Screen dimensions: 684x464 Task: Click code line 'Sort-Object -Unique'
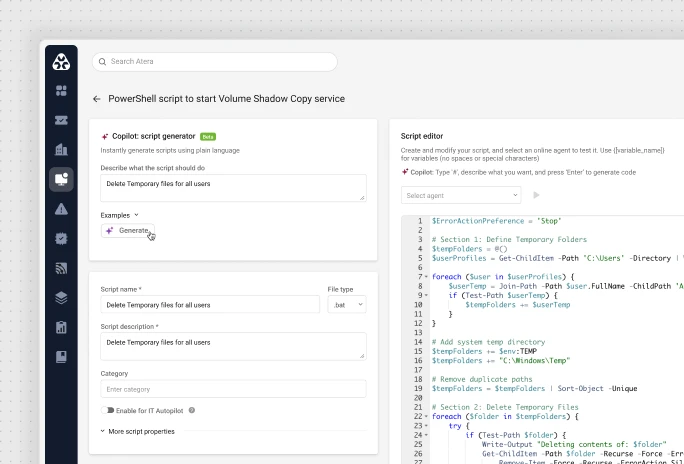point(597,389)
